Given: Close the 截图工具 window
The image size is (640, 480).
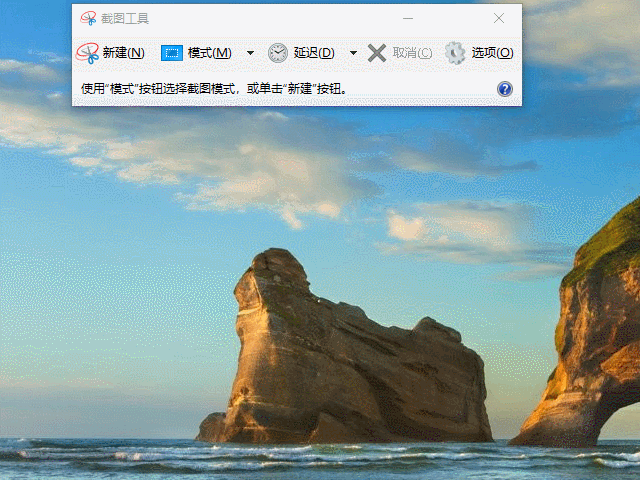Looking at the screenshot, I should point(499,18).
